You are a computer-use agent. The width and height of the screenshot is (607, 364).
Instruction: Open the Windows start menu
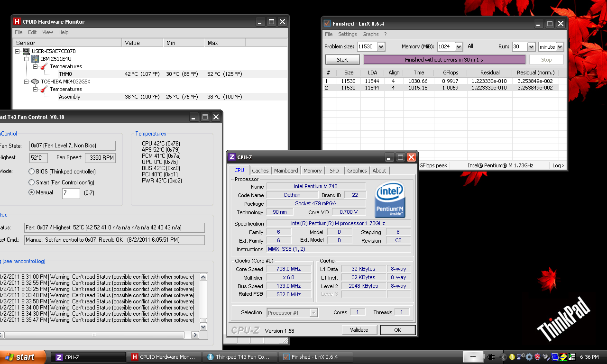click(x=24, y=357)
